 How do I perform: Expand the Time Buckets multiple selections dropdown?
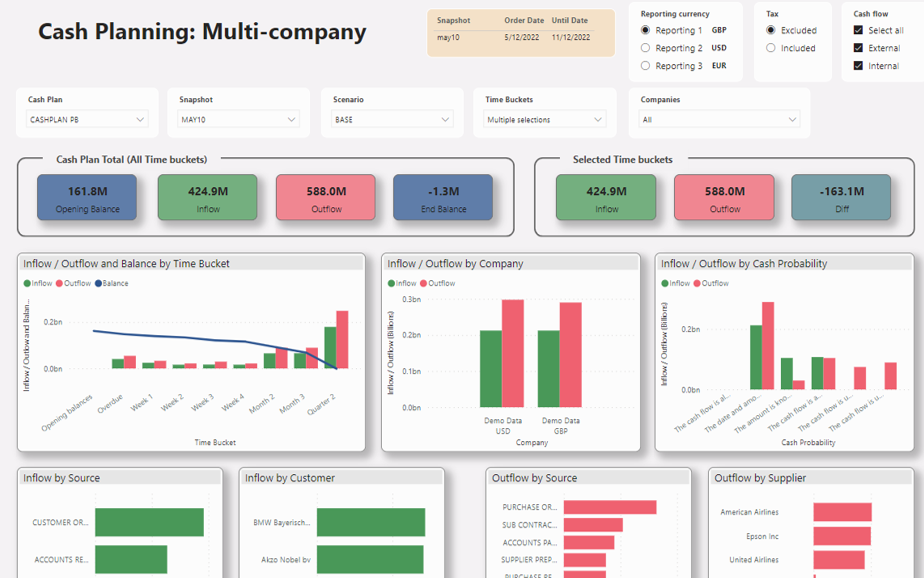click(x=544, y=119)
